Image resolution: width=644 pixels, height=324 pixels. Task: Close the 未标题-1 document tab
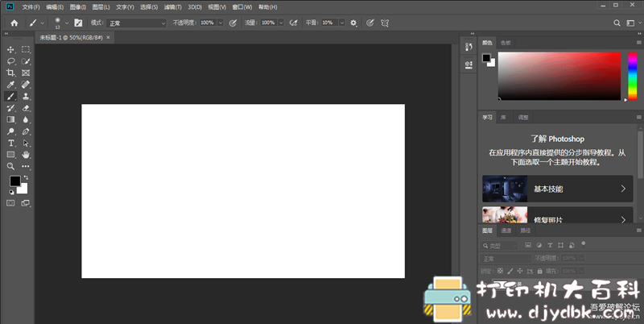click(108, 37)
